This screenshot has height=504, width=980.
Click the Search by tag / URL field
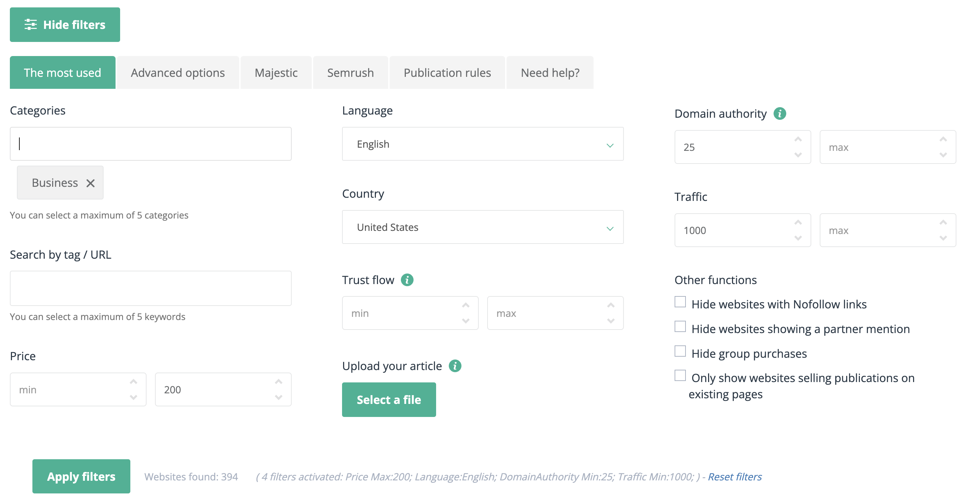[x=151, y=288]
